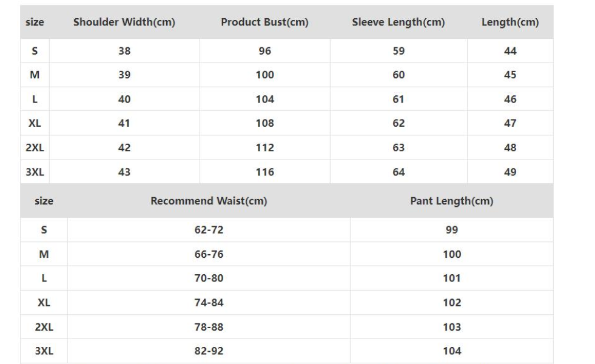Screen dimensions: 595x364
Task: Click sleeve length value 62
Action: coord(398,123)
